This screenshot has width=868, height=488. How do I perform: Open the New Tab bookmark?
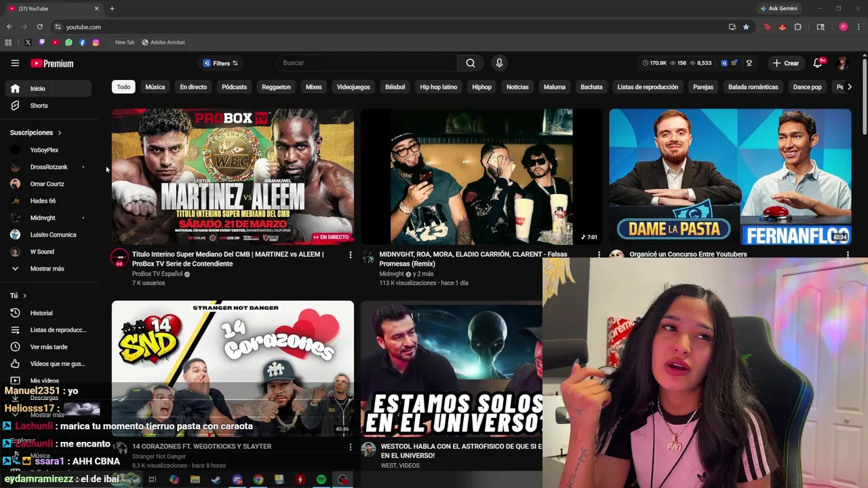pos(125,42)
